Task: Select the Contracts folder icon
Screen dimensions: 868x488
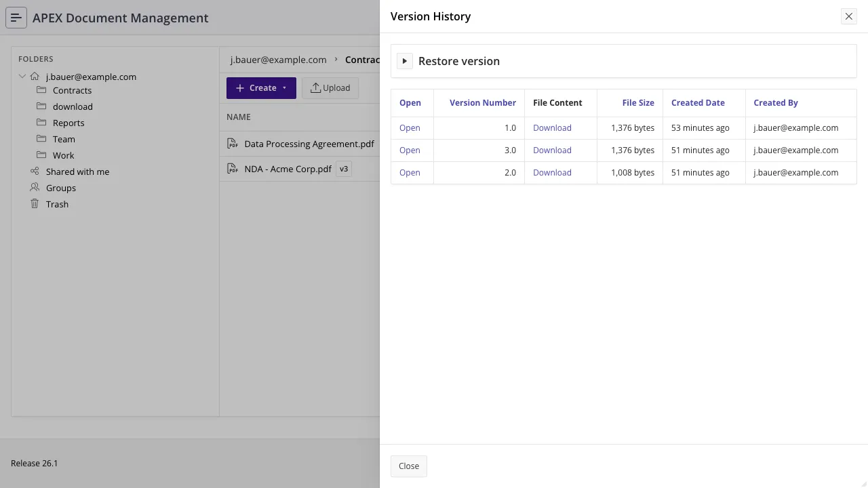Action: pos(41,90)
